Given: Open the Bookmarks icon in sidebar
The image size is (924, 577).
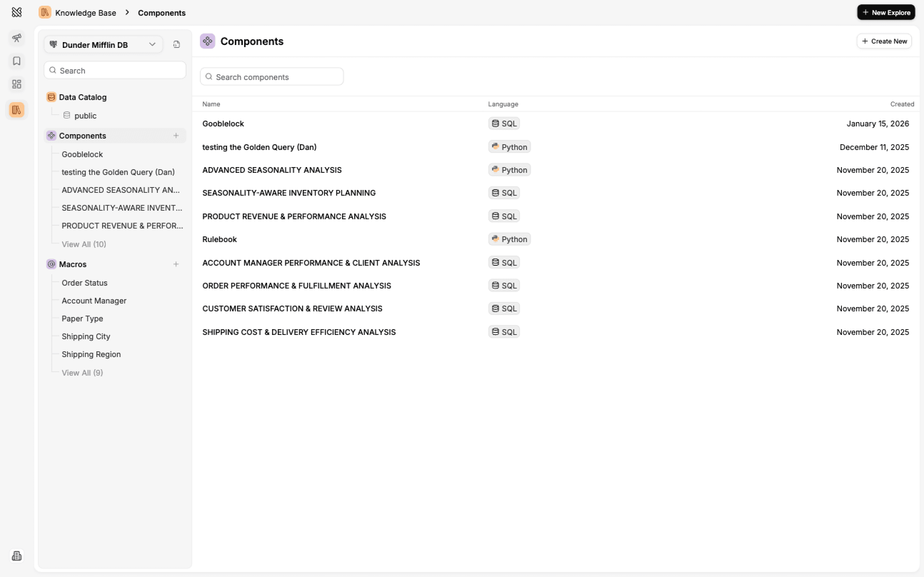Looking at the screenshot, I should (x=16, y=61).
